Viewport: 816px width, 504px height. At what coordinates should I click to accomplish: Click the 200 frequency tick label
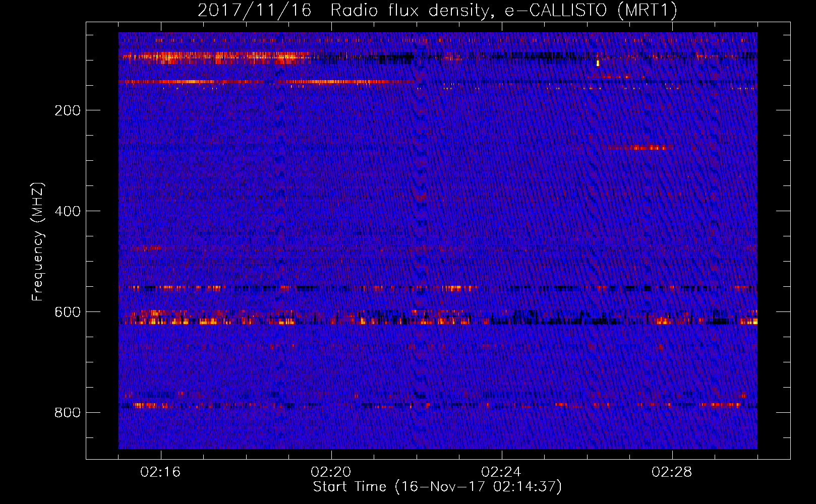coord(68,110)
